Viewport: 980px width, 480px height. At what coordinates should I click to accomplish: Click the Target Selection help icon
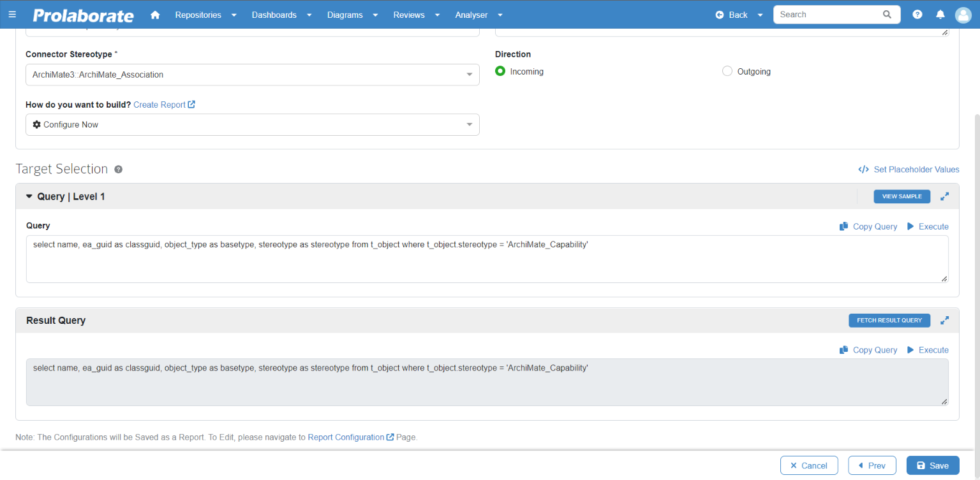pos(118,169)
